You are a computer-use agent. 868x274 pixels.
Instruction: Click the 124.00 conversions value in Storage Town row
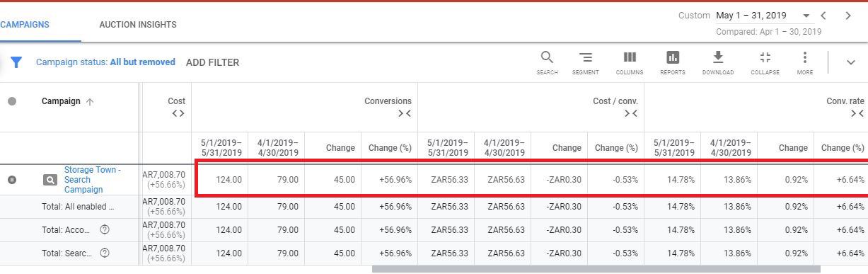tap(229, 180)
